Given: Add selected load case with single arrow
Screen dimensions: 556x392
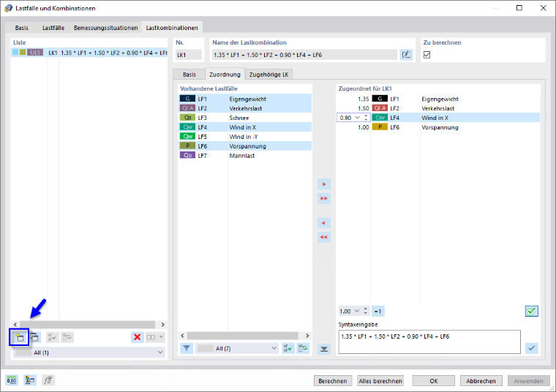Looking at the screenshot, I should tap(324, 184).
